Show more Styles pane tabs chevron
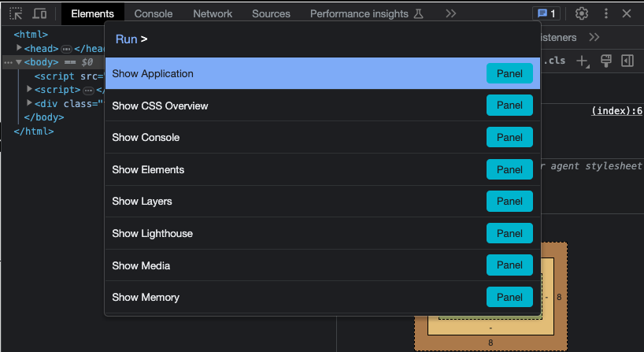The height and width of the screenshot is (352, 644). tap(594, 37)
